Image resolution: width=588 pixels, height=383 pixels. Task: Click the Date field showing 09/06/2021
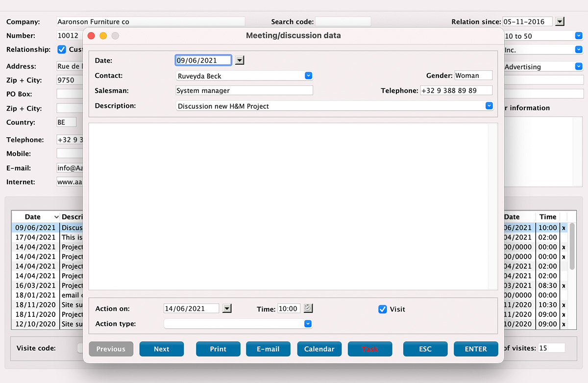pos(203,60)
